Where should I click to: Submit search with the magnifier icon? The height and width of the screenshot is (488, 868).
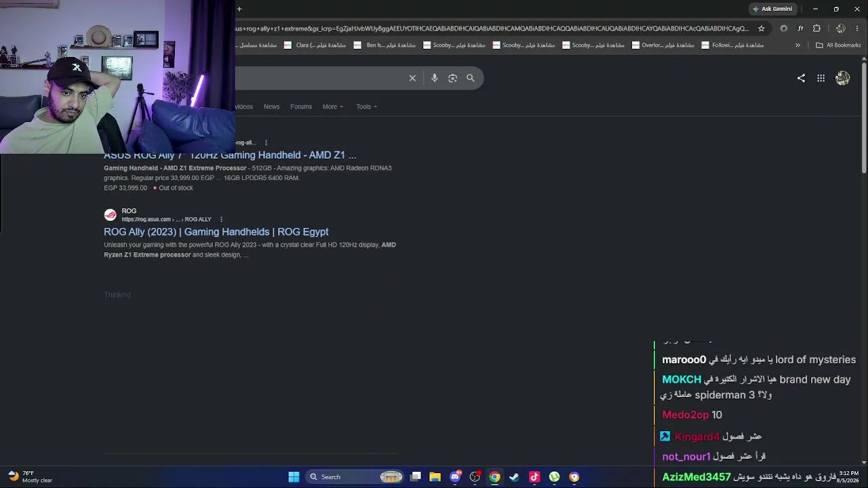click(x=471, y=78)
